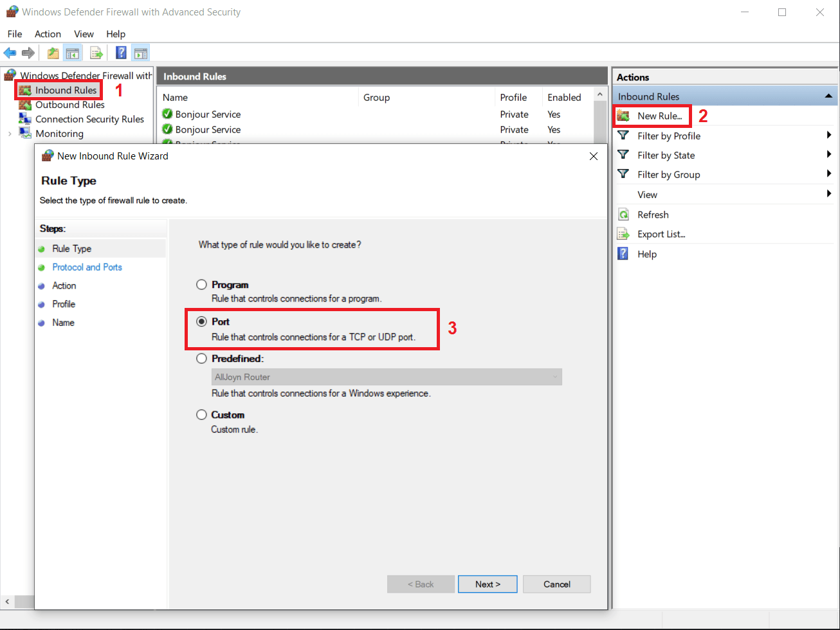The width and height of the screenshot is (840, 630).
Task: Click the Action step in wizard steps
Action: [x=64, y=285]
